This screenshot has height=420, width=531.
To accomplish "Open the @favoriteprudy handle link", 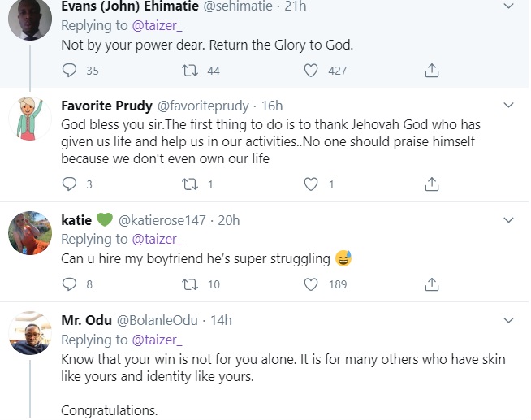I will [x=203, y=106].
